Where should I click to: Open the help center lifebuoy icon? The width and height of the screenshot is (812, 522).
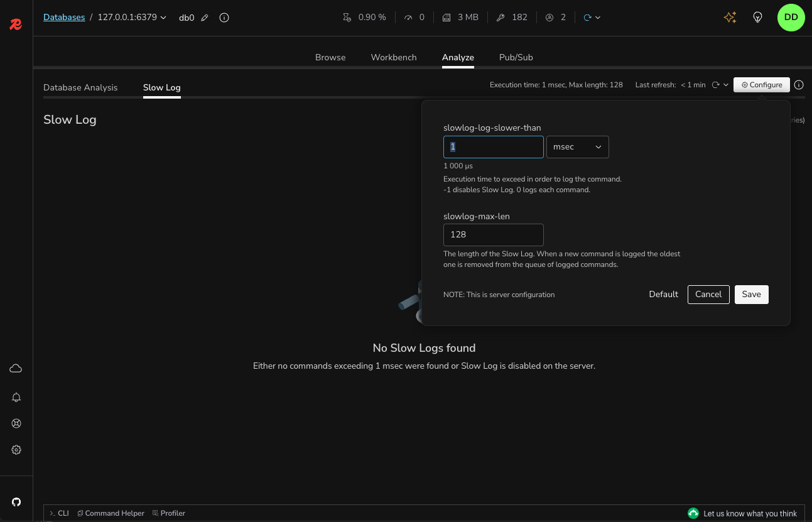[16, 423]
